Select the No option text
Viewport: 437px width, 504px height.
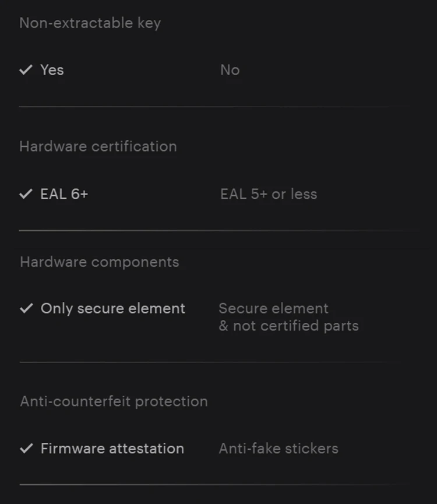point(230,70)
